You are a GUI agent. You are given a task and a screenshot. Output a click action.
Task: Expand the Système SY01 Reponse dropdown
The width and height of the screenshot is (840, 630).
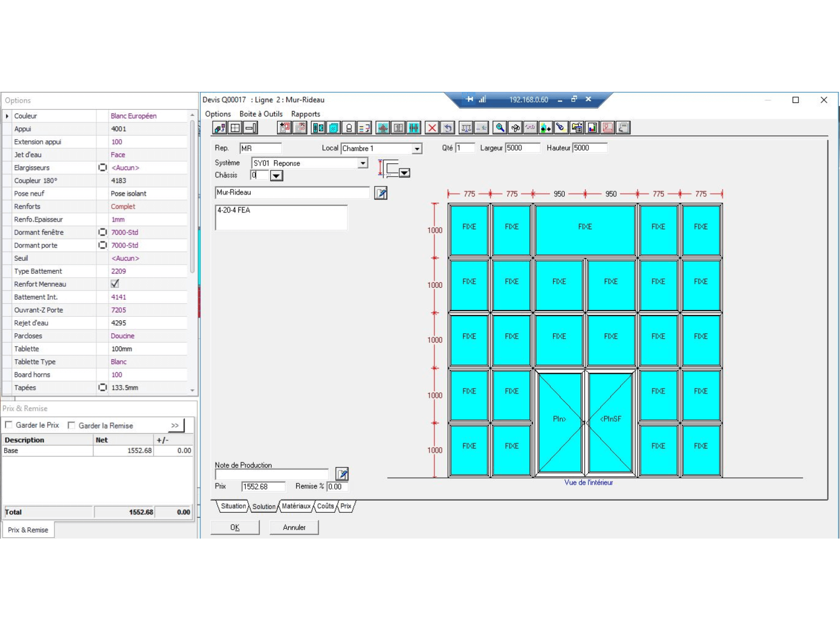click(363, 163)
